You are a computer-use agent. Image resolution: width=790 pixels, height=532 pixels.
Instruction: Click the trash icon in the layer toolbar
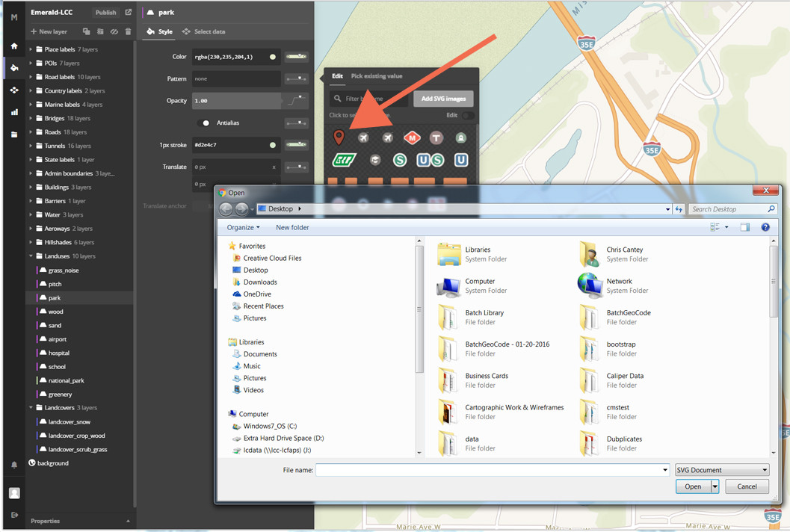pyautogui.click(x=127, y=31)
